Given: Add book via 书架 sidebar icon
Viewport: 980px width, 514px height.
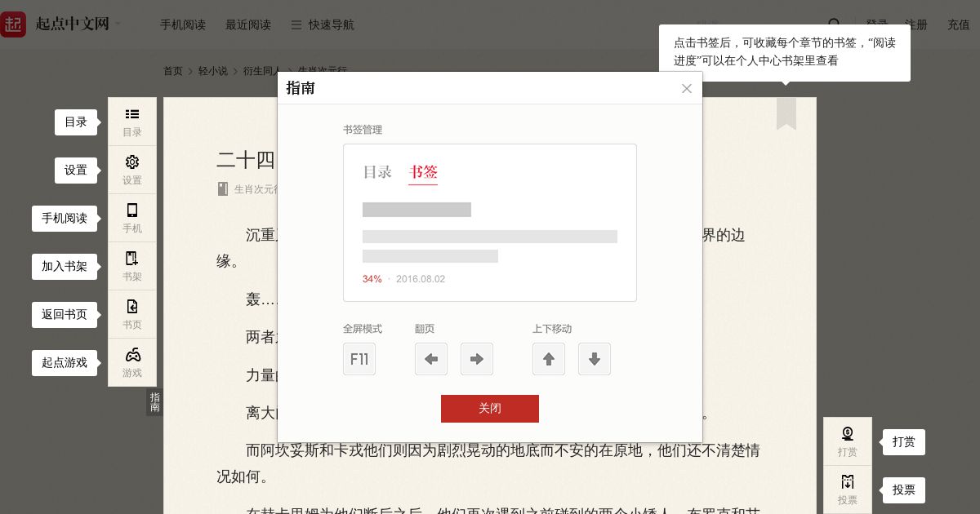Looking at the screenshot, I should [132, 266].
